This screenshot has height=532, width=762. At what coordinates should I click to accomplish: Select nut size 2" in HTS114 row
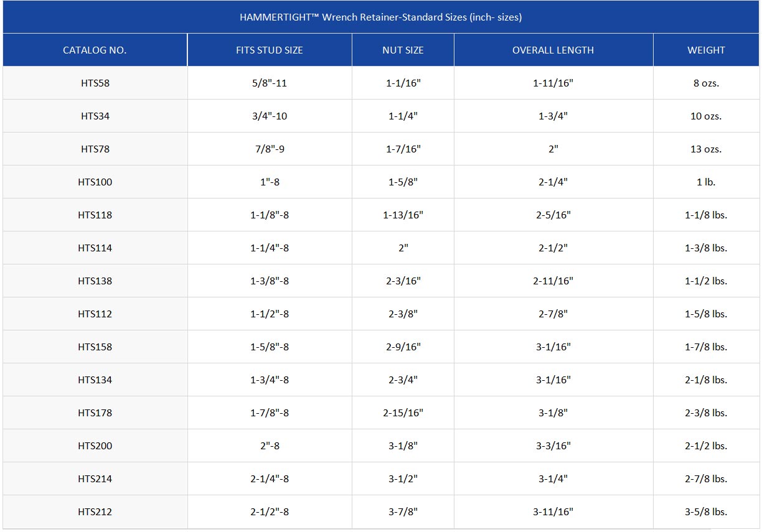point(403,248)
